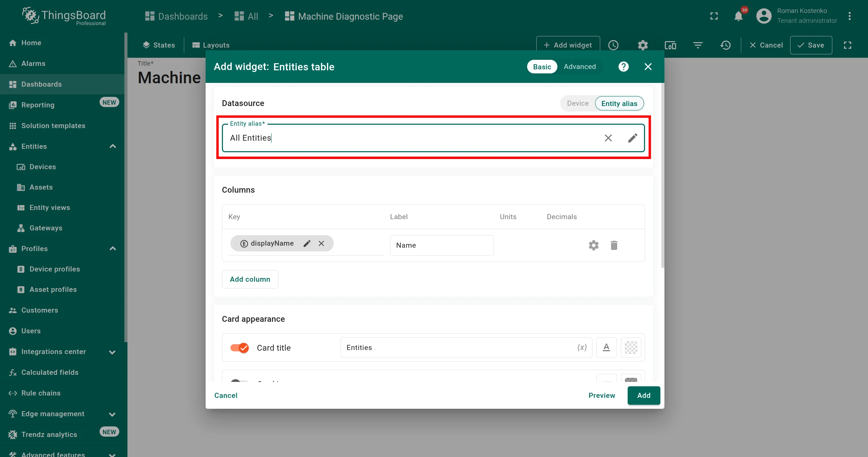Clear the Entity alias field value
The height and width of the screenshot is (457, 868).
click(608, 138)
